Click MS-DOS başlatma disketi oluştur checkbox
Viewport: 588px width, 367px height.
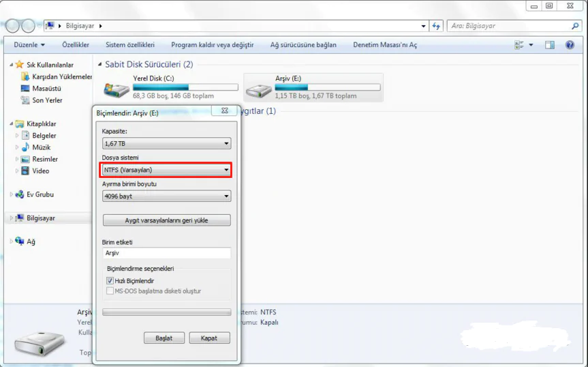coord(110,291)
